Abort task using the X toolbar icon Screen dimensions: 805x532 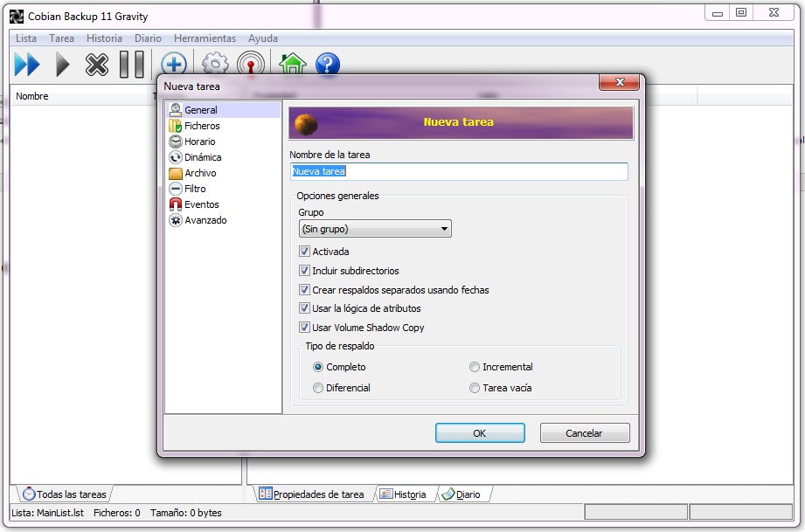(96, 66)
